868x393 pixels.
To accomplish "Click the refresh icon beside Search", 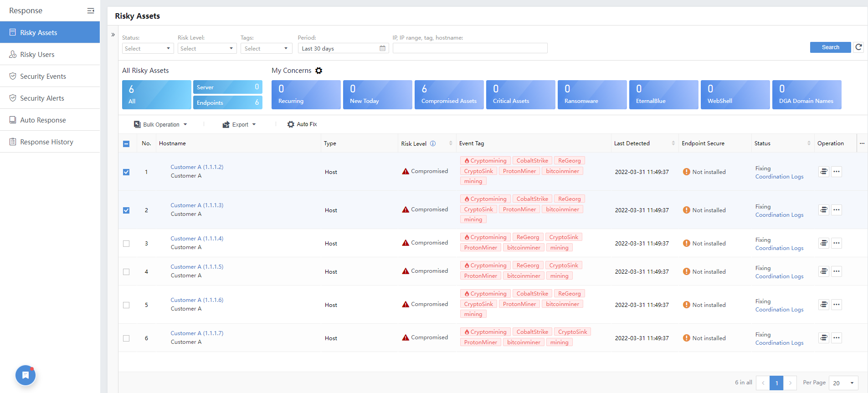I will coord(858,47).
